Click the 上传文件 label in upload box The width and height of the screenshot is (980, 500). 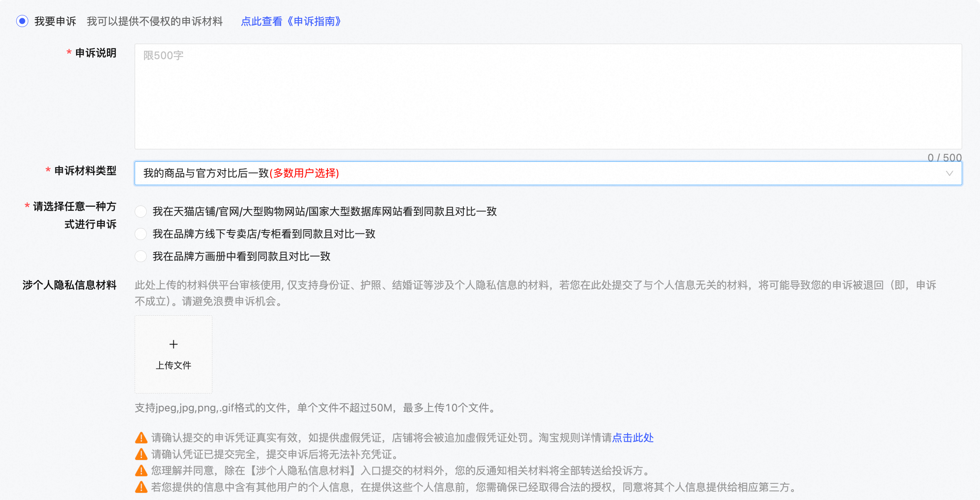[x=173, y=365]
